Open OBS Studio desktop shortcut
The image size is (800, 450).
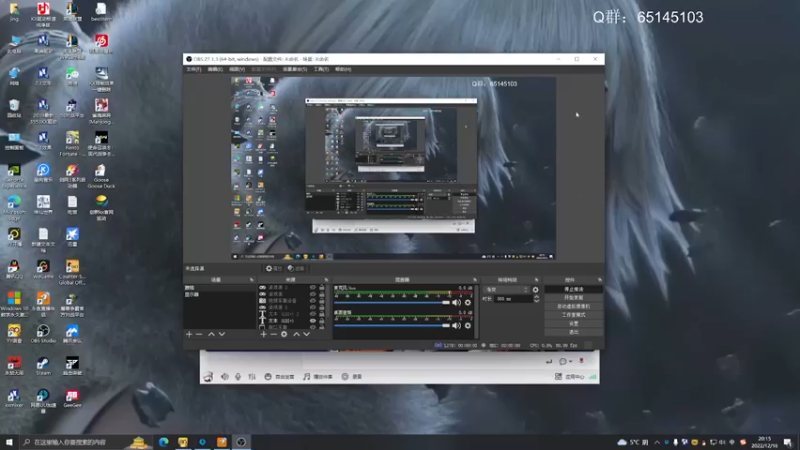(43, 334)
